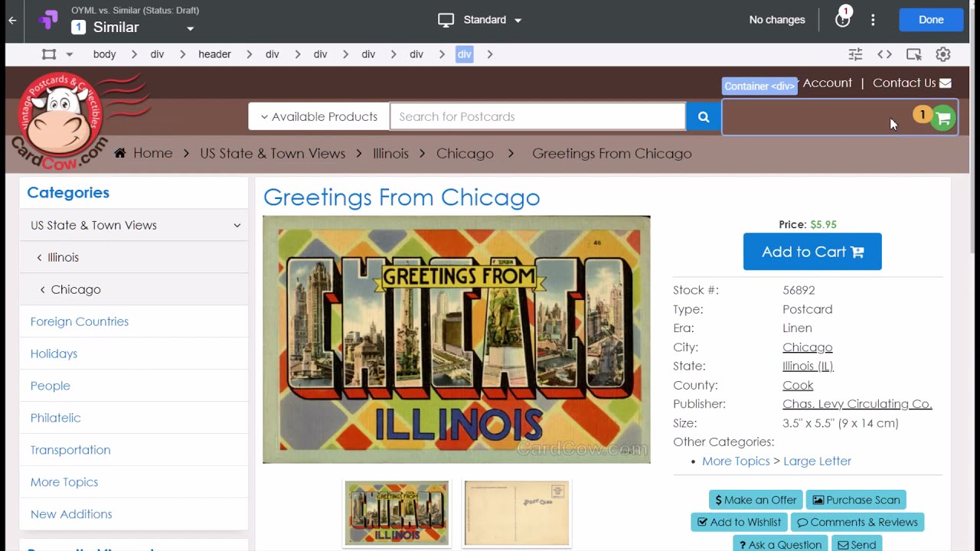Open US State & Town Views breadcrumb

click(273, 153)
